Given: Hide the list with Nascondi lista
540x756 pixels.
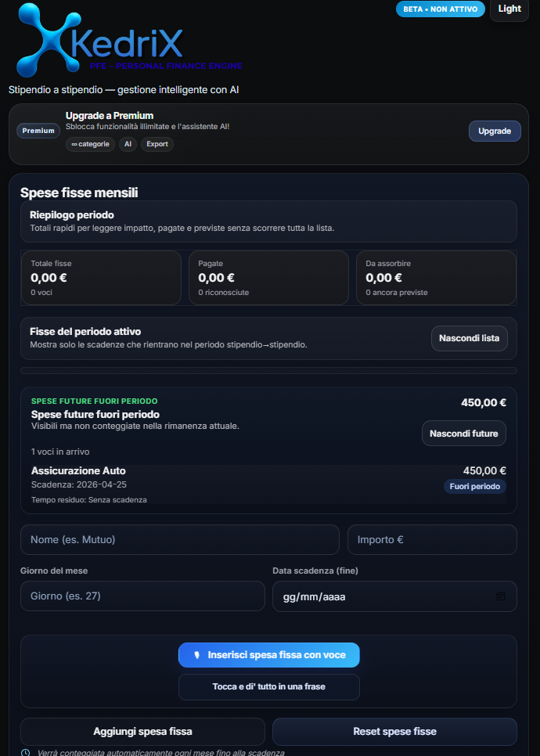Looking at the screenshot, I should [469, 338].
